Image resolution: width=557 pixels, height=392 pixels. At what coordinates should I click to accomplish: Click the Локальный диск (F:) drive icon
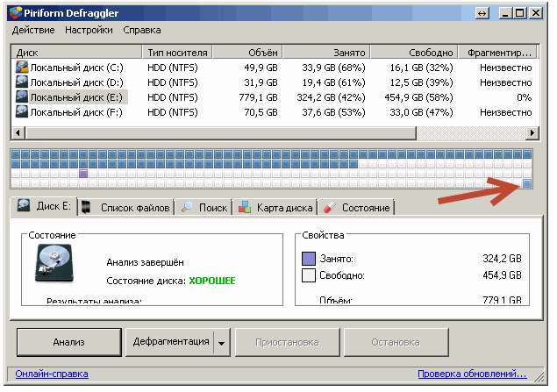pos(22,112)
